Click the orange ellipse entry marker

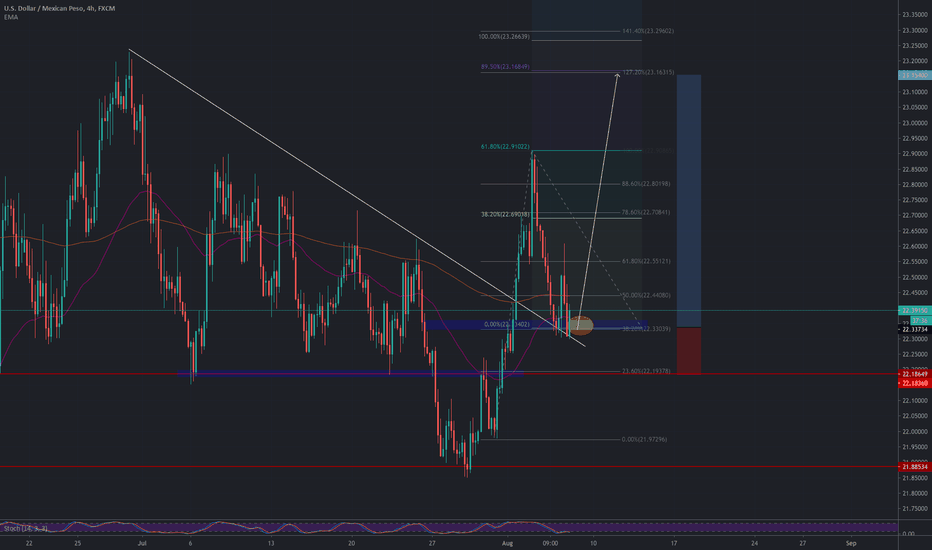[581, 325]
